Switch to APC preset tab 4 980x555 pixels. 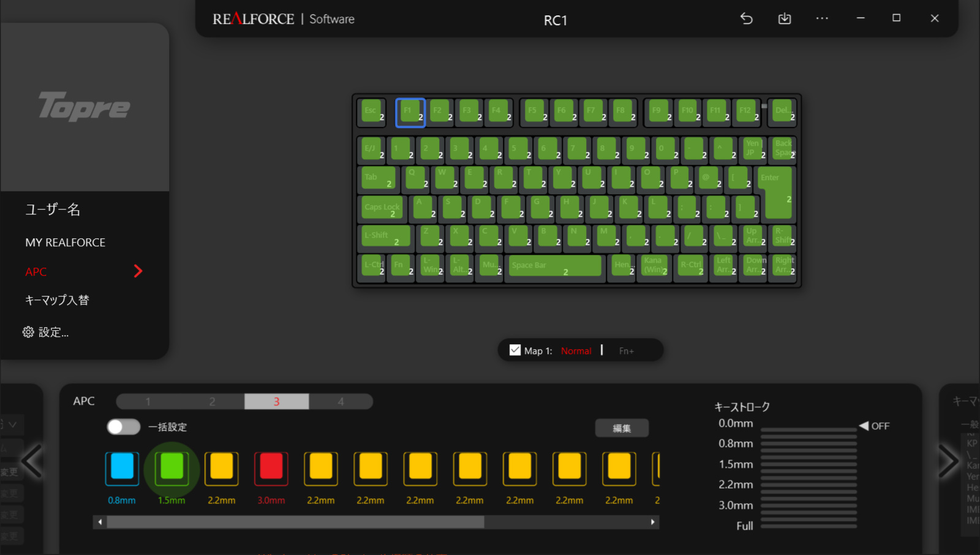point(341,401)
